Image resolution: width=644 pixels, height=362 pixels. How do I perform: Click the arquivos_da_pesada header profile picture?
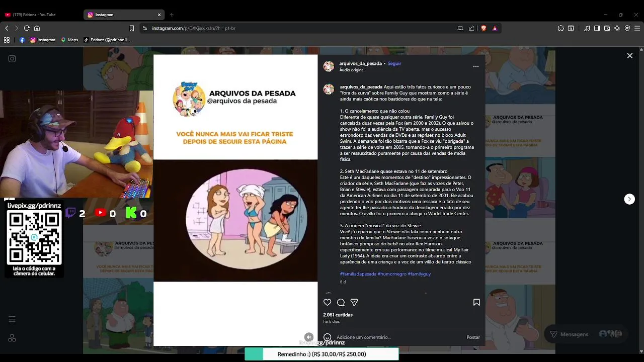329,66
